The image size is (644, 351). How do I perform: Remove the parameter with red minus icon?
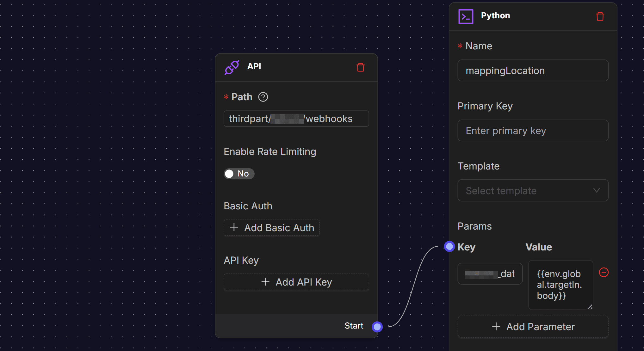604,272
